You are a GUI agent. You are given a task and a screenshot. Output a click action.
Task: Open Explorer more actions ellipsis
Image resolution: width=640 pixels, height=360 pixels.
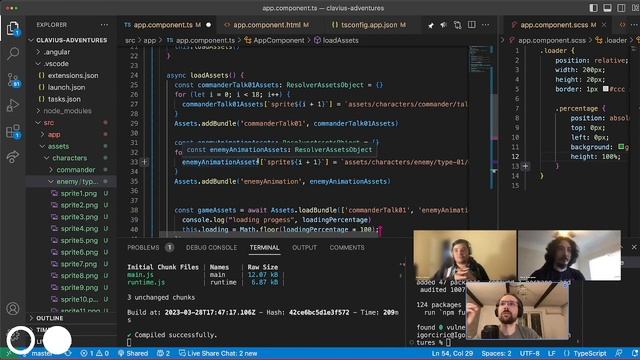[x=104, y=25]
